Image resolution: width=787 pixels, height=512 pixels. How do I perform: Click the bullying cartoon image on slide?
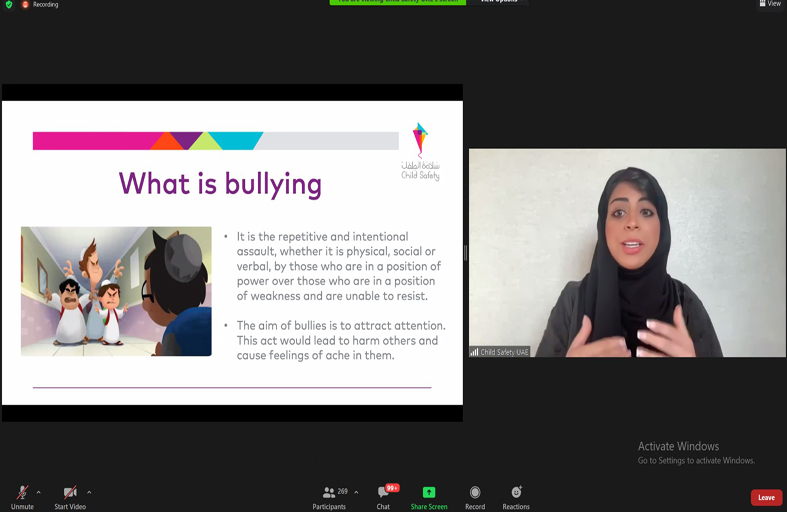(x=116, y=291)
